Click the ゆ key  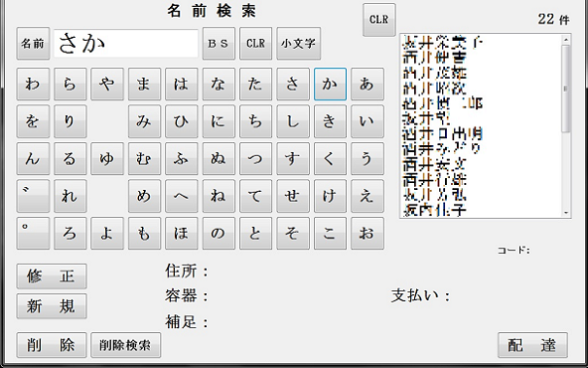(x=107, y=158)
